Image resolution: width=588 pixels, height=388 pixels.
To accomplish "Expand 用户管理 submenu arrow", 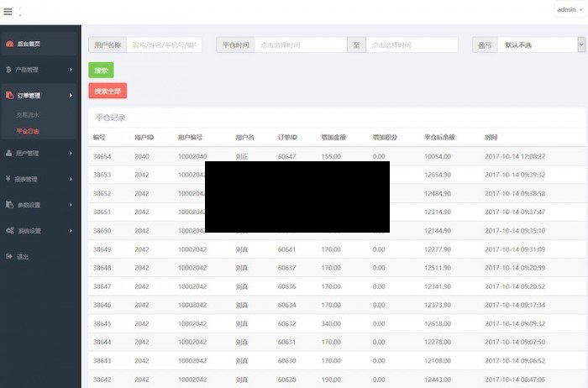I will pyautogui.click(x=71, y=154).
